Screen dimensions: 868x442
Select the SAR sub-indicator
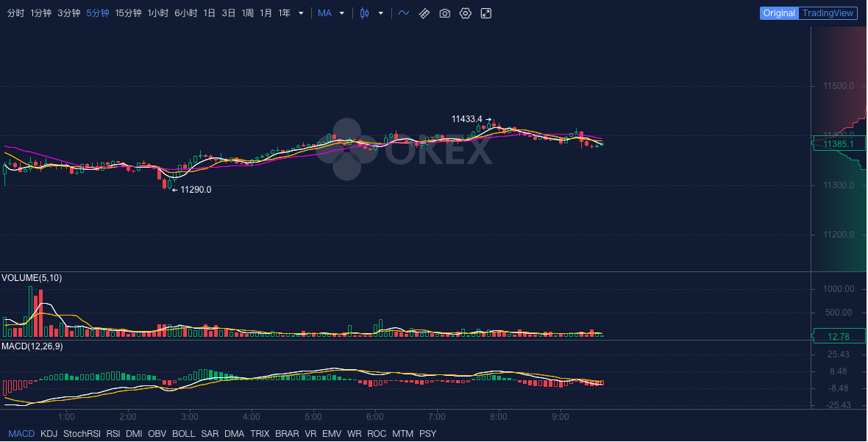210,434
